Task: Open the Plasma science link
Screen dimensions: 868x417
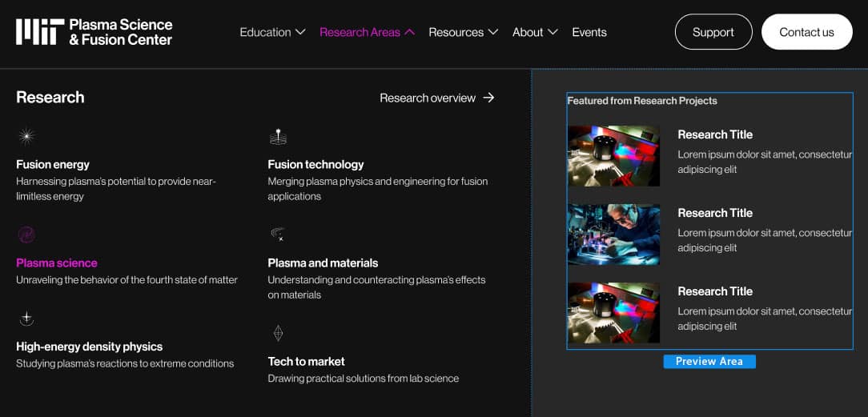Action: tap(57, 263)
